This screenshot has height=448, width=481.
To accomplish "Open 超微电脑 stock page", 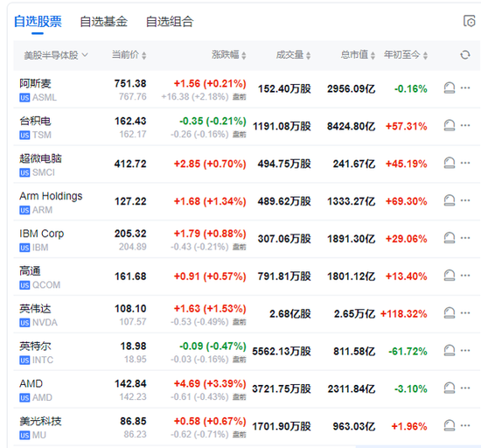I will tap(40, 158).
